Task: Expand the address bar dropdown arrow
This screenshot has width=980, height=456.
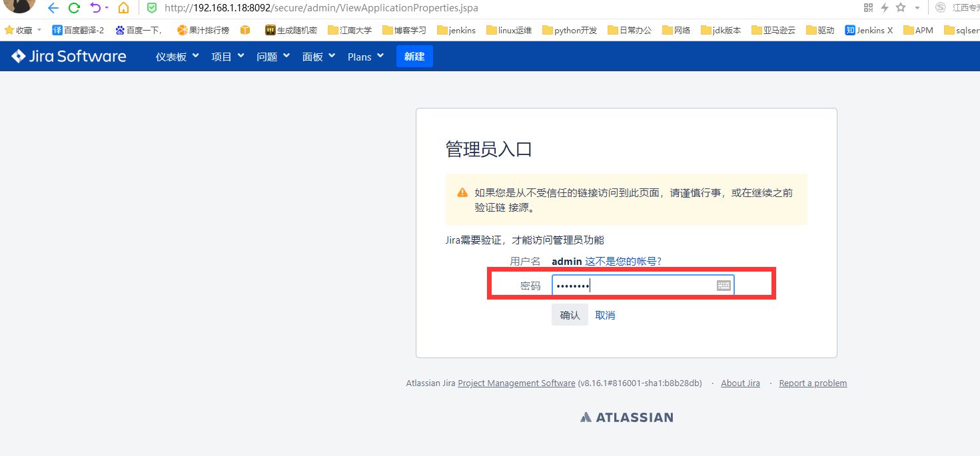Action: pyautogui.click(x=917, y=8)
